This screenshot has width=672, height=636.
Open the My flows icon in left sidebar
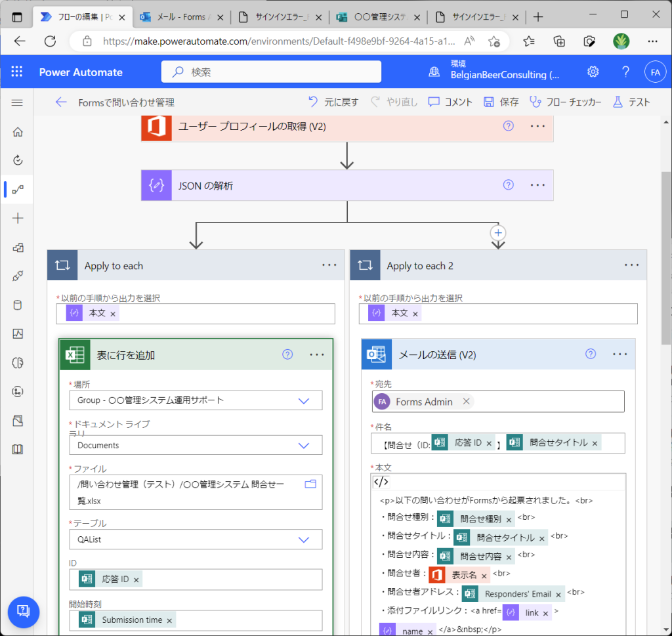pos(18,190)
